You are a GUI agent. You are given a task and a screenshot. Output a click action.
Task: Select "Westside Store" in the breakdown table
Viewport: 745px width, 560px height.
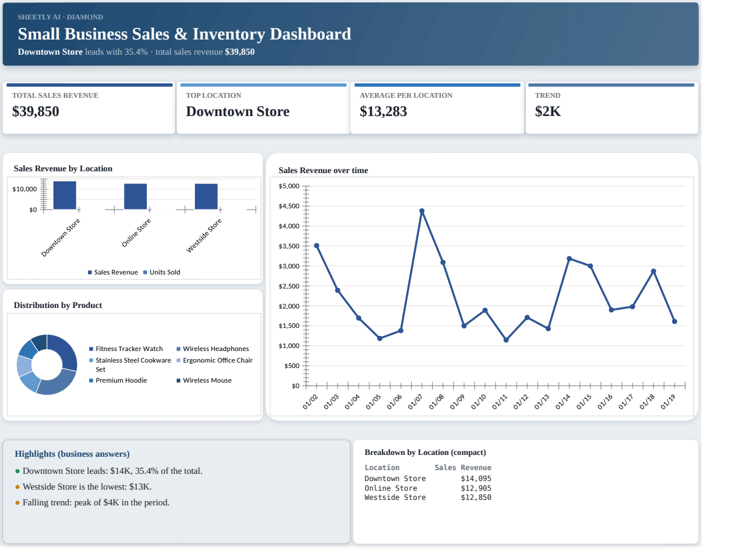(x=395, y=497)
